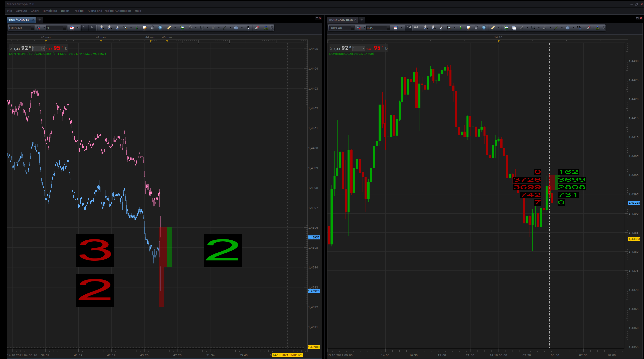Select eraser tool in m15 toolbar
This screenshot has height=359, width=644.
(x=589, y=28)
